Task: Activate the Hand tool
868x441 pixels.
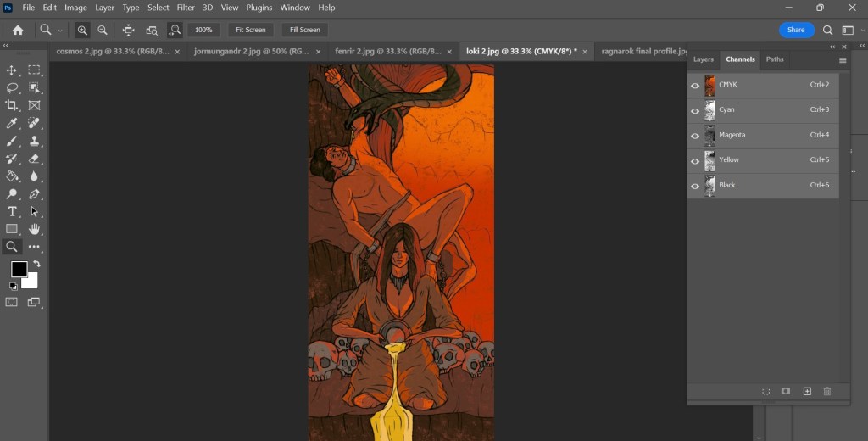Action: click(x=35, y=229)
